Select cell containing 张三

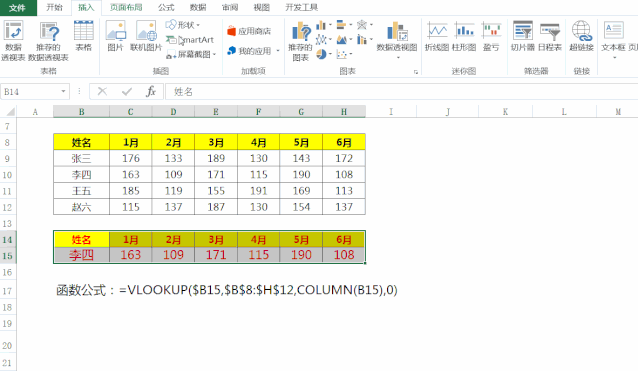click(81, 158)
